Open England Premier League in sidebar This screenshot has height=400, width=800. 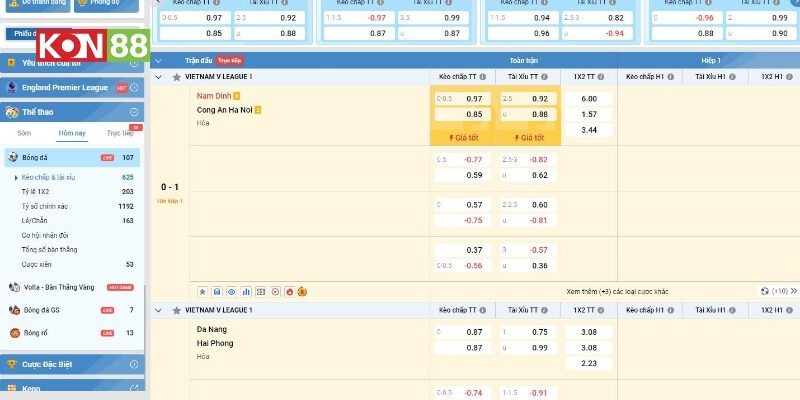coord(66,87)
